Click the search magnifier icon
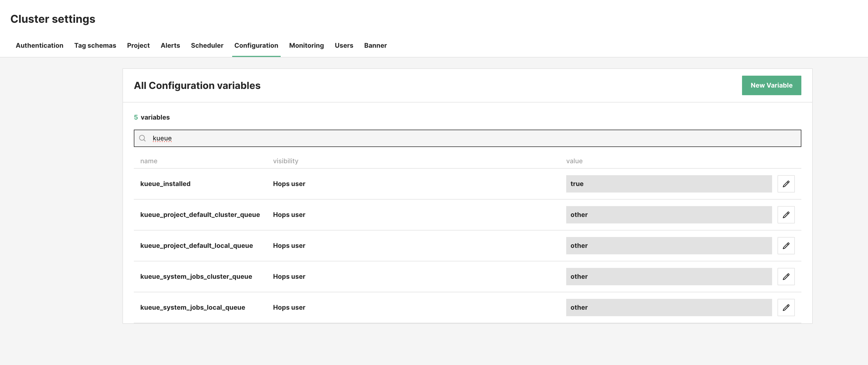 [x=142, y=138]
